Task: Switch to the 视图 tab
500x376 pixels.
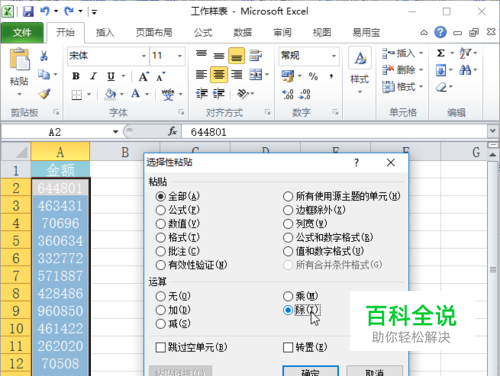Action: 322,33
